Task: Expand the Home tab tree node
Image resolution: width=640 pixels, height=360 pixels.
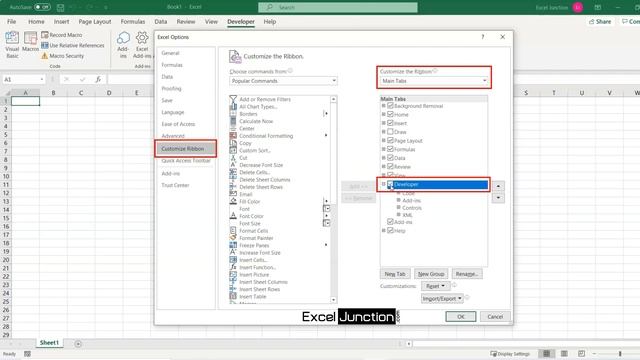Action: pos(384,114)
